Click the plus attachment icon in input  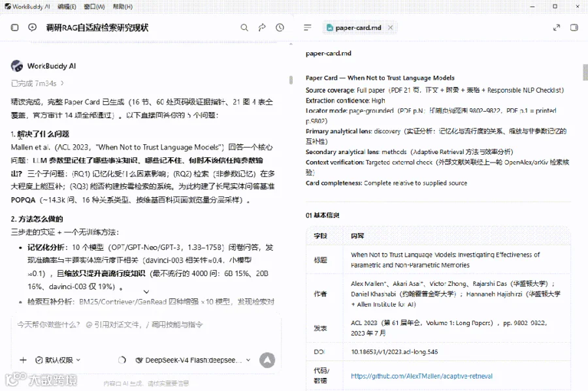(23, 360)
